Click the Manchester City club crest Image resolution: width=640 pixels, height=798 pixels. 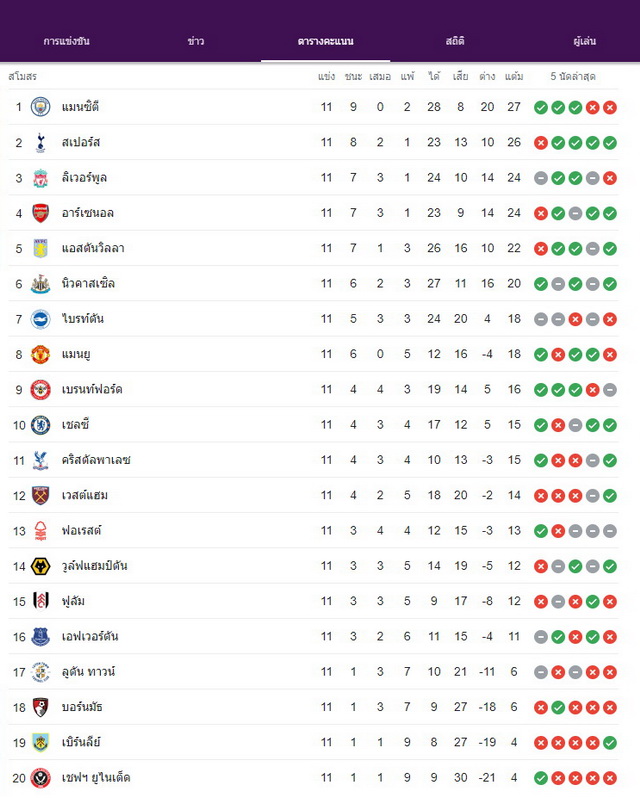pyautogui.click(x=40, y=107)
